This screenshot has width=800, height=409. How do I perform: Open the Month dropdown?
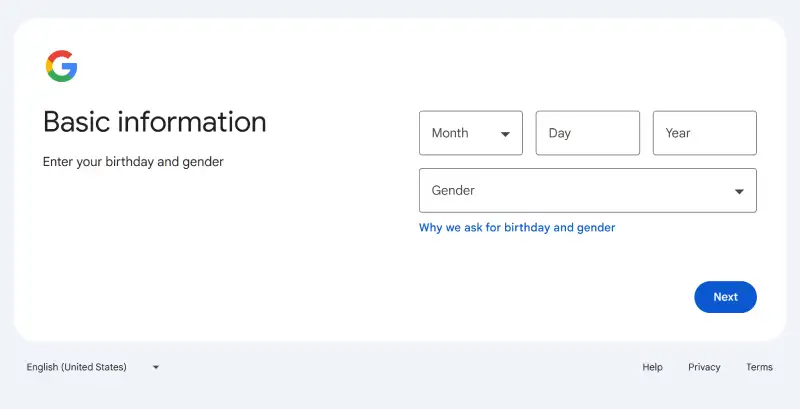(x=470, y=133)
